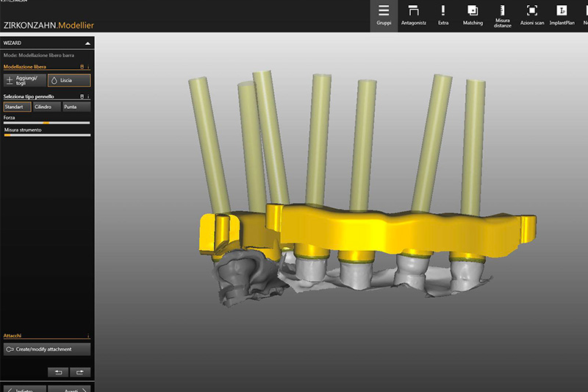The image size is (588, 392).
Task: Click the info icon beside Modellazione libera
Action: pos(89,67)
